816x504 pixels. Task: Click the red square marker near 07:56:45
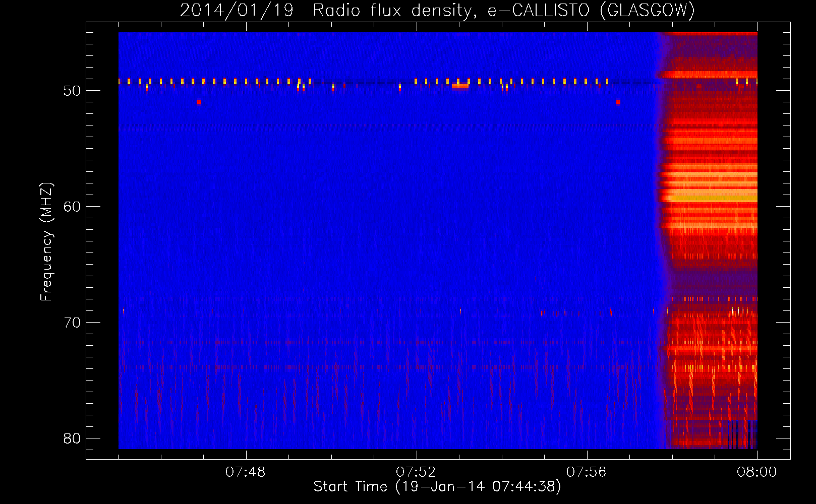tap(618, 102)
